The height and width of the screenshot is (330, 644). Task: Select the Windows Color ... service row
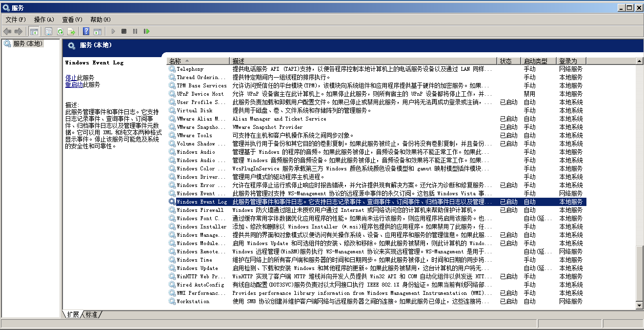pos(377,168)
